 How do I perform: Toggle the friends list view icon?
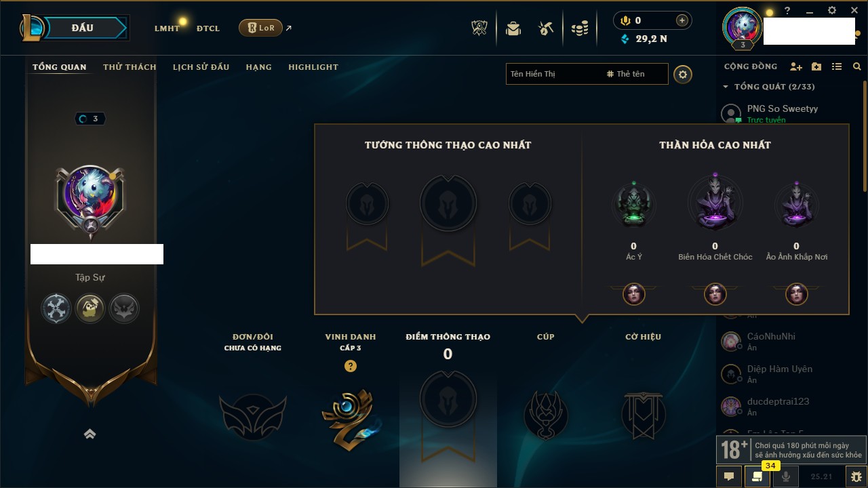pos(837,66)
